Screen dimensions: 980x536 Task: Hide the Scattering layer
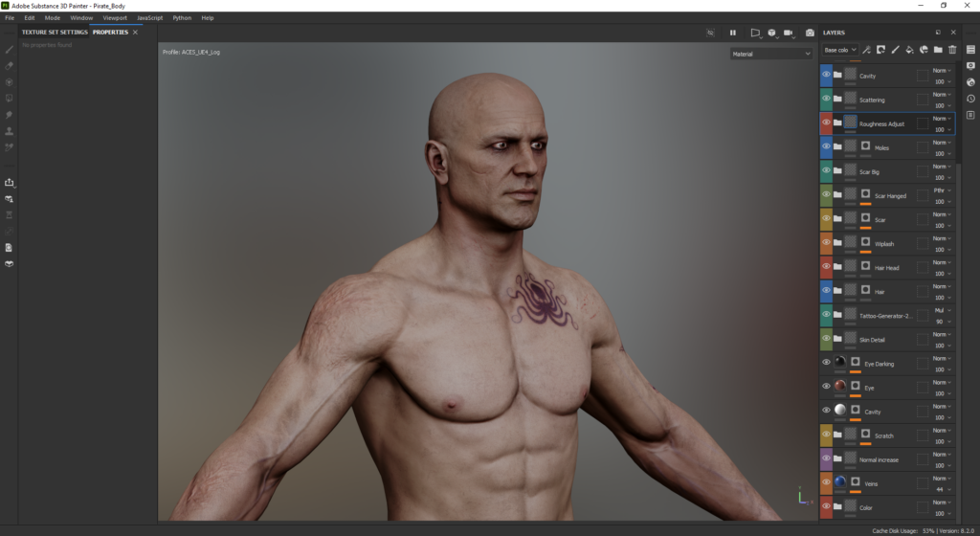coord(826,99)
